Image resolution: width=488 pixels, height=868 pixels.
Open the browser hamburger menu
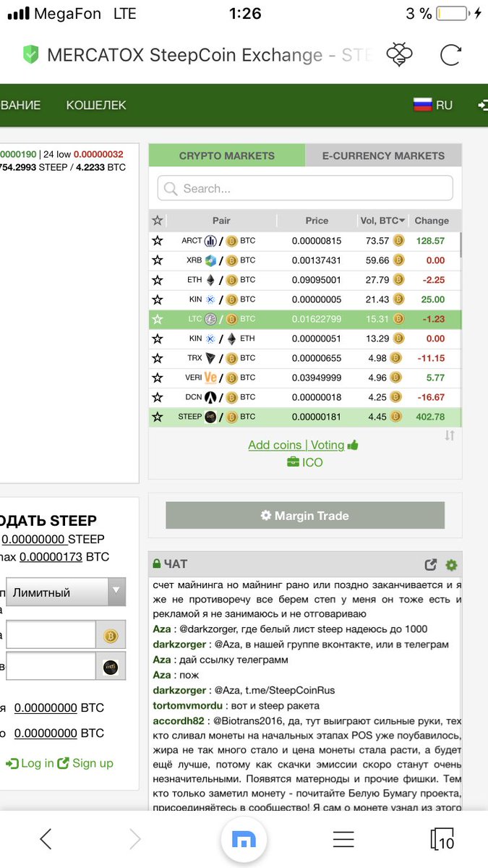tap(343, 838)
